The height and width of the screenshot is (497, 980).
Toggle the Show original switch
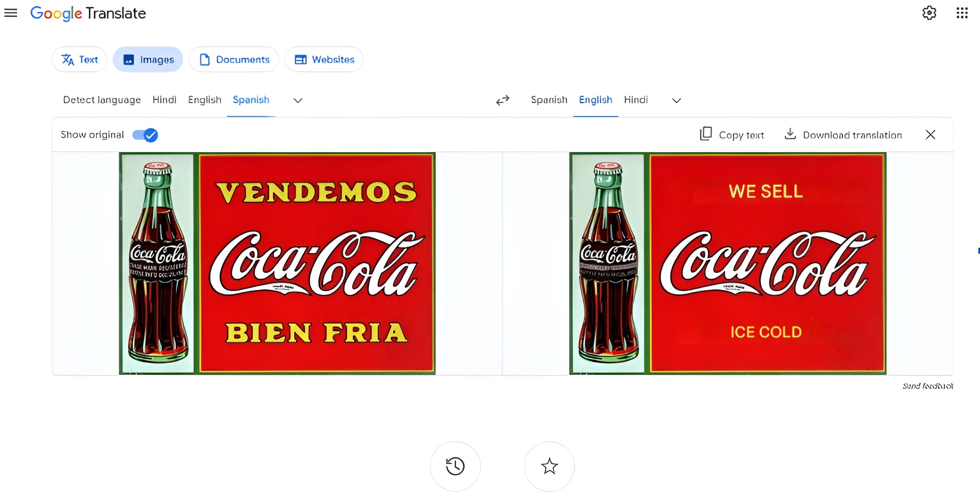coord(145,135)
